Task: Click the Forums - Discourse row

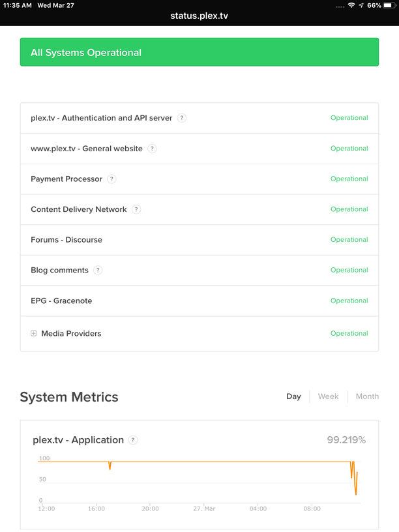Action: click(66, 240)
